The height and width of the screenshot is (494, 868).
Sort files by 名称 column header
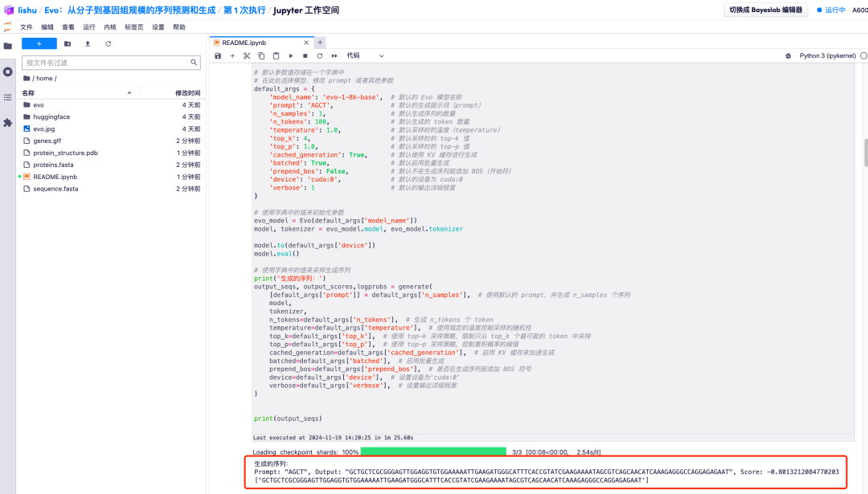pos(29,93)
